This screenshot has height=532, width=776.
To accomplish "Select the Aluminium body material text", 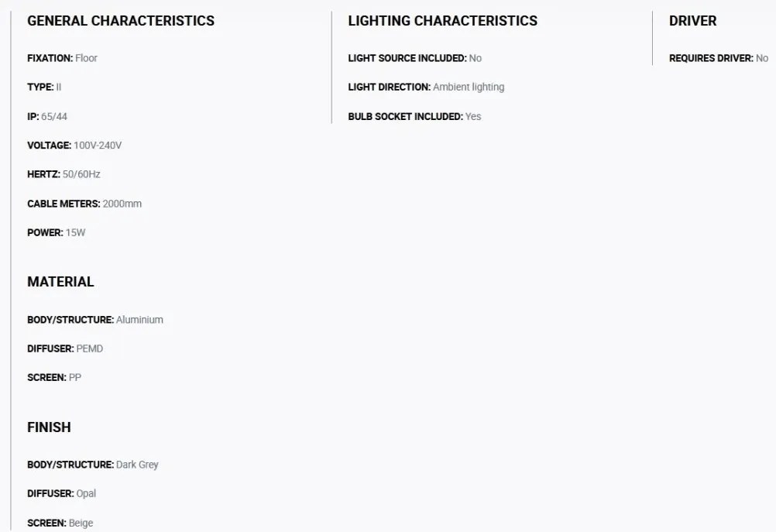I will pos(139,320).
